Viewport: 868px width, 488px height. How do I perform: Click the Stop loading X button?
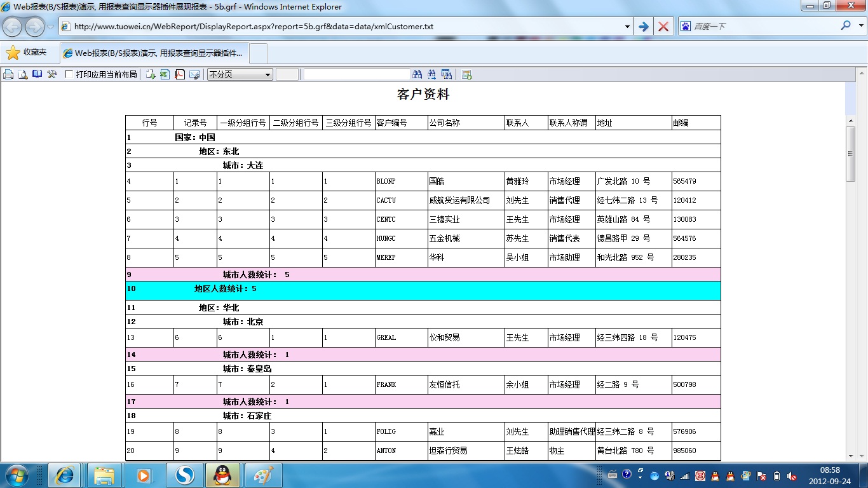(663, 27)
